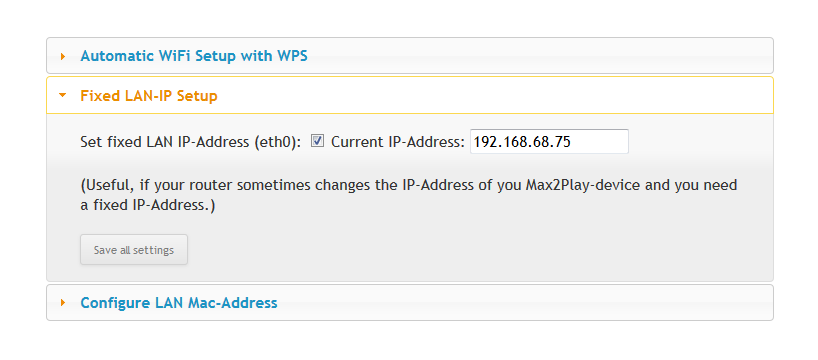
Task: Uncheck the Set fixed LAN IP-Address checkbox
Action: 317,141
